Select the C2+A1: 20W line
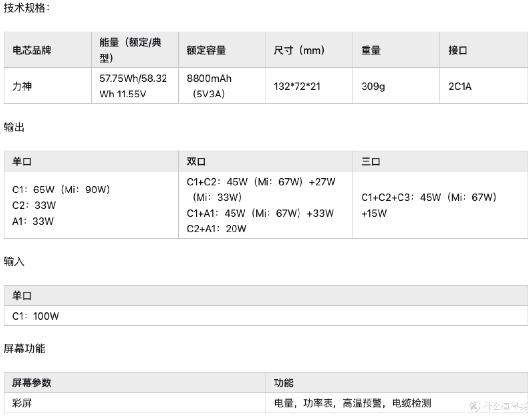Image resolution: width=532 pixels, height=417 pixels. click(x=216, y=229)
